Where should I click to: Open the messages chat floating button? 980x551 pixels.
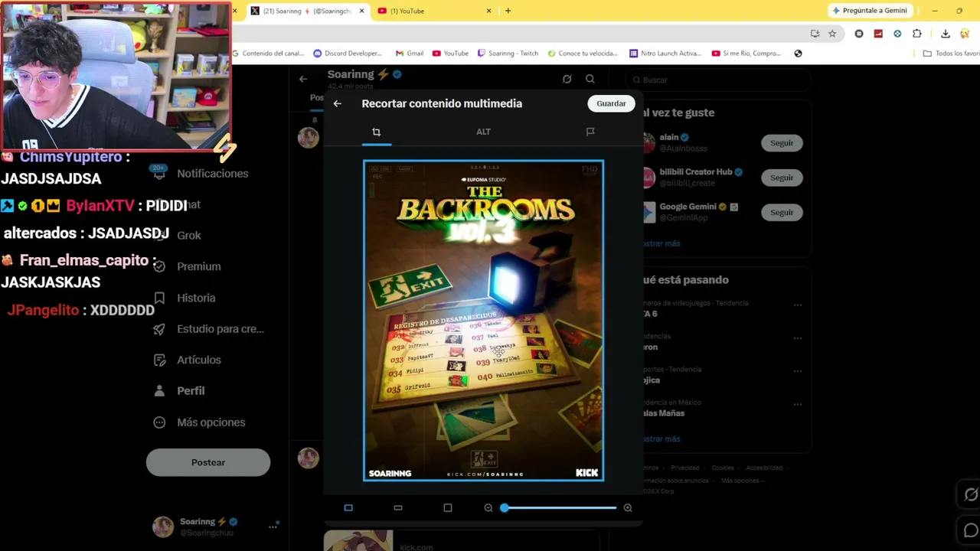click(x=971, y=530)
